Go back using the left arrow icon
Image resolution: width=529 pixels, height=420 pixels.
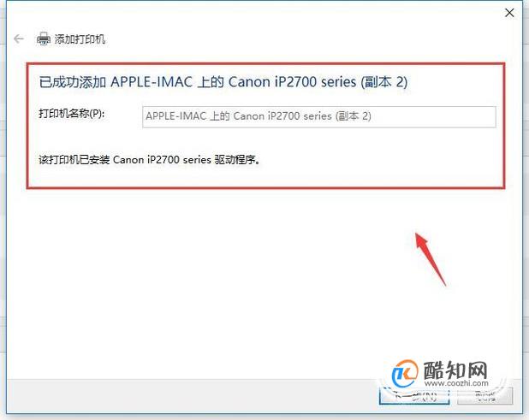[19, 38]
